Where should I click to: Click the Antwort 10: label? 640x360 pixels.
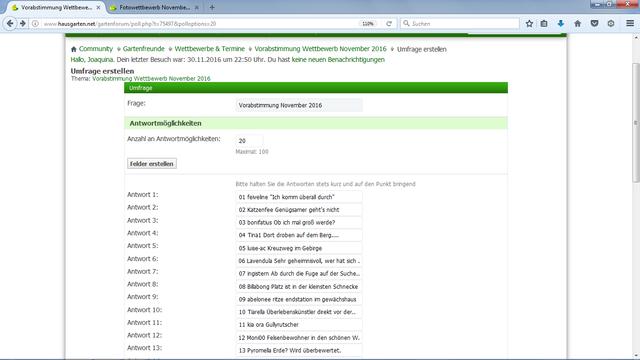144,309
